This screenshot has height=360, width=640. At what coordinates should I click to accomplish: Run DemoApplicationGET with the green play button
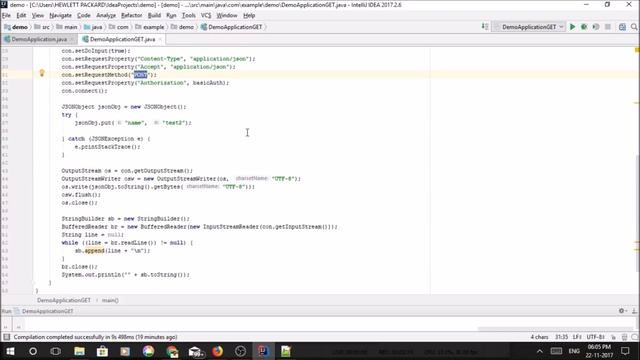pos(572,27)
